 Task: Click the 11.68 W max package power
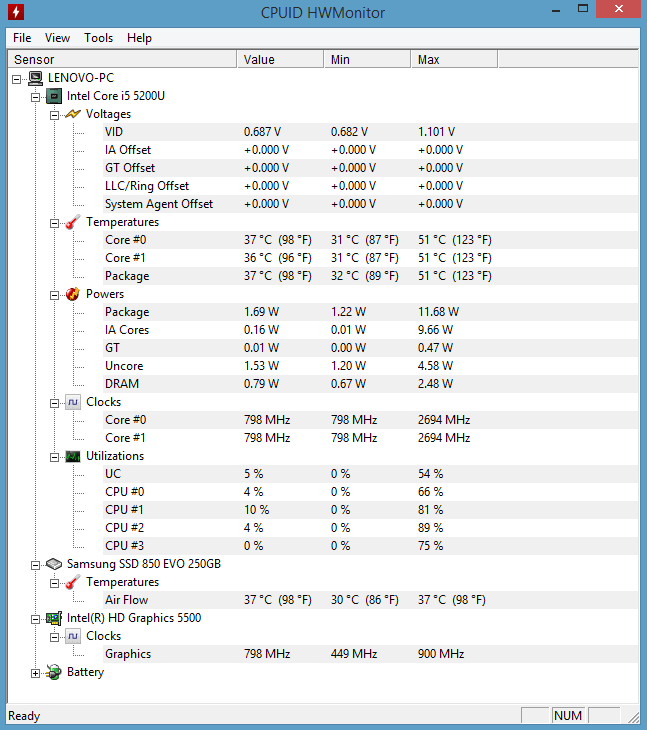coord(438,312)
